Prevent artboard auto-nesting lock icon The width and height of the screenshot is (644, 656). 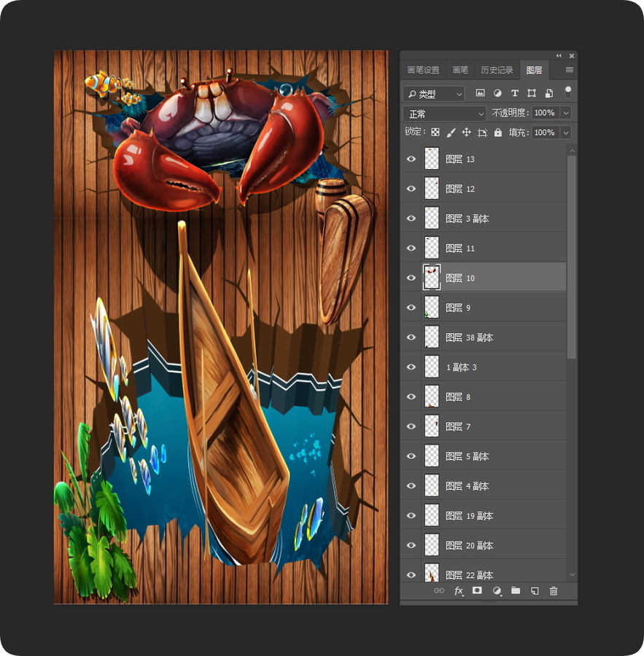click(x=482, y=133)
